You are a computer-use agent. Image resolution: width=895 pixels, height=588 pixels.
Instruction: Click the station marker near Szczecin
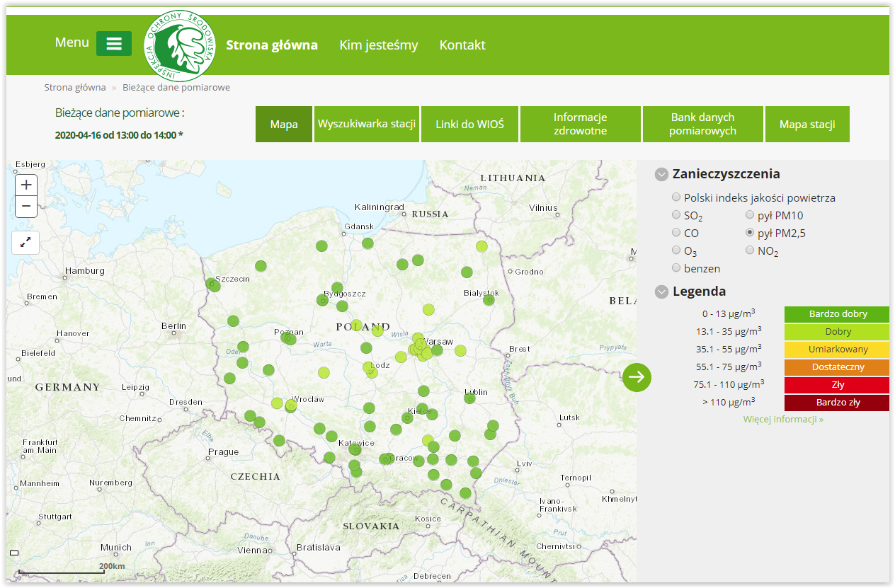click(x=214, y=285)
